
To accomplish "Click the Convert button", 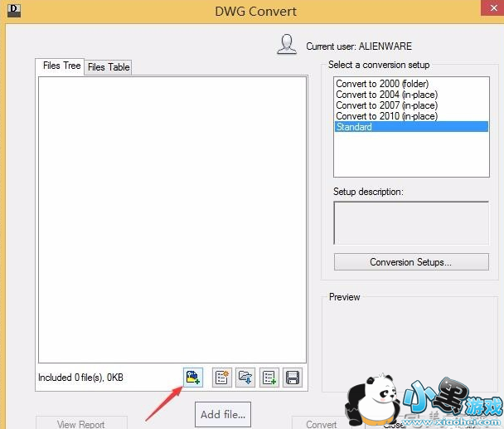I will [x=322, y=423].
